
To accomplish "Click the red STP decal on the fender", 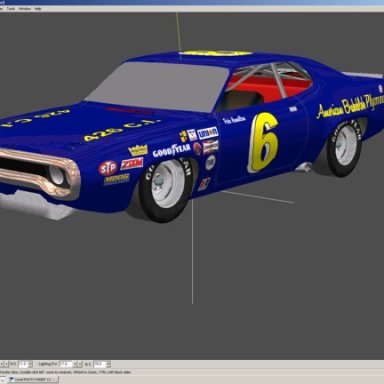I will click(x=108, y=168).
